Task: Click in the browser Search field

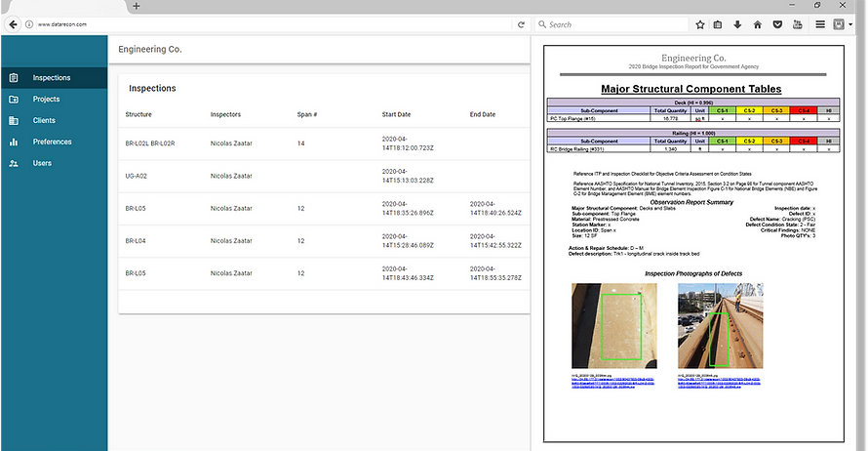Action: (x=612, y=24)
